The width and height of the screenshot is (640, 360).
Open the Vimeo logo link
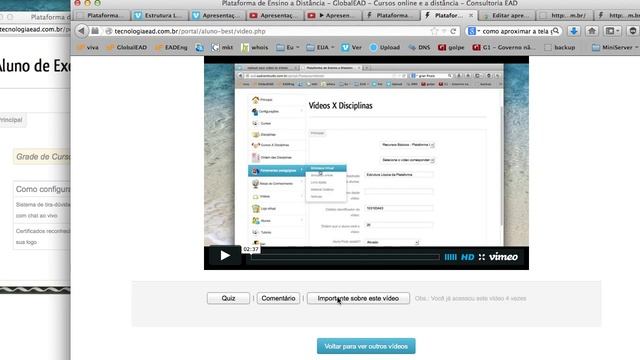click(x=503, y=257)
